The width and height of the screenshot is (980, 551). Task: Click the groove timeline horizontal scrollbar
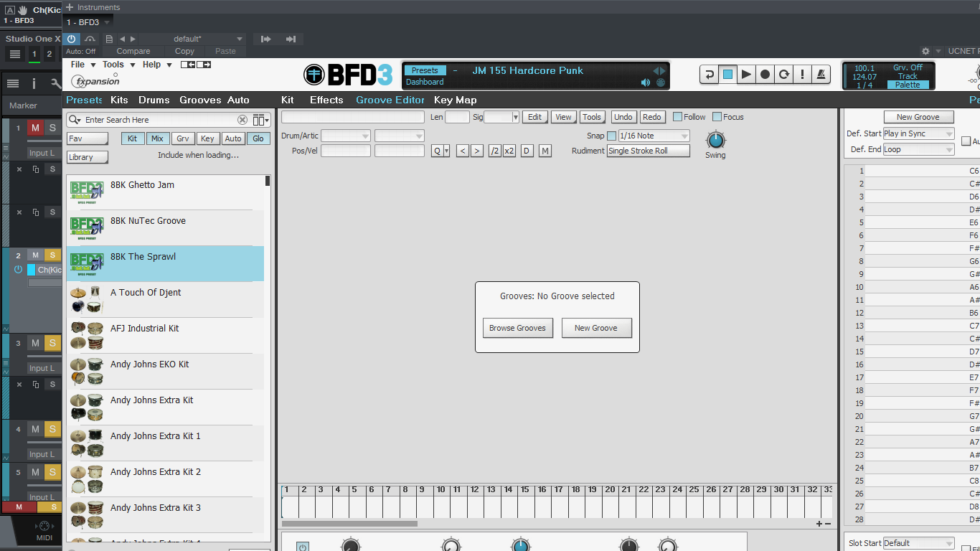(349, 524)
